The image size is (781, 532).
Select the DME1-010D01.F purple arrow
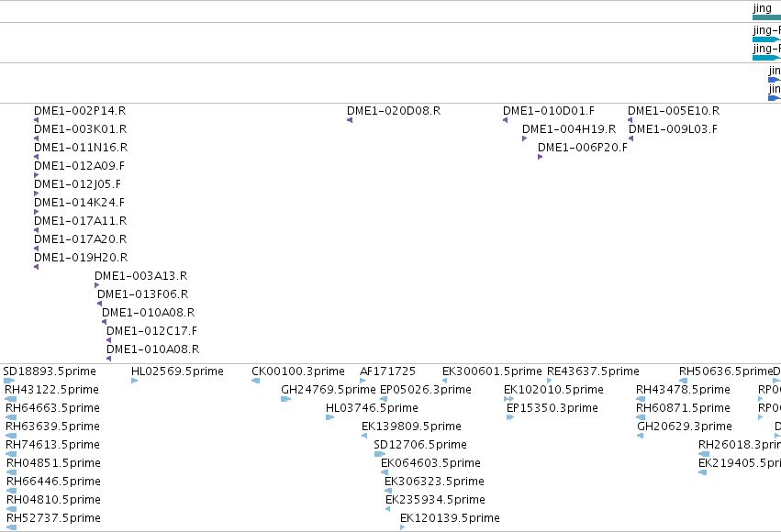tap(505, 120)
